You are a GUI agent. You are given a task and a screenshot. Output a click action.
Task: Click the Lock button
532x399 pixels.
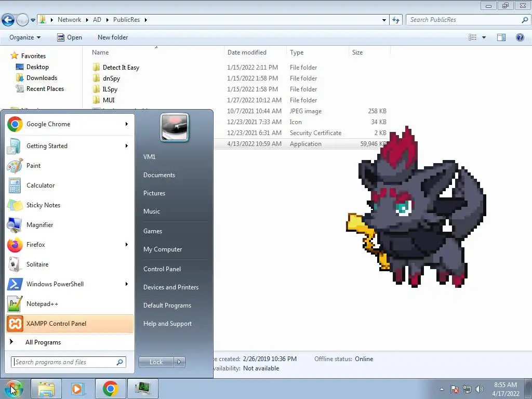point(156,362)
